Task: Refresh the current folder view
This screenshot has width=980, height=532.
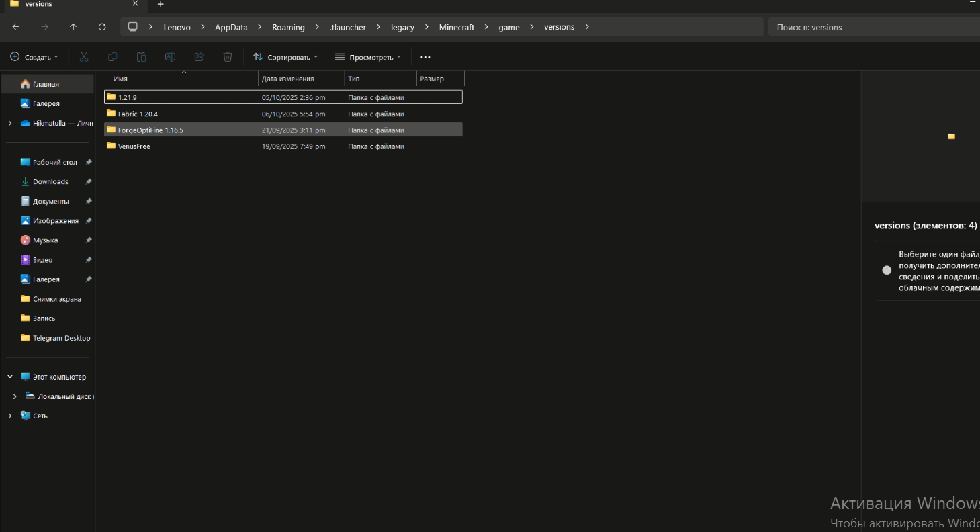Action: tap(102, 27)
